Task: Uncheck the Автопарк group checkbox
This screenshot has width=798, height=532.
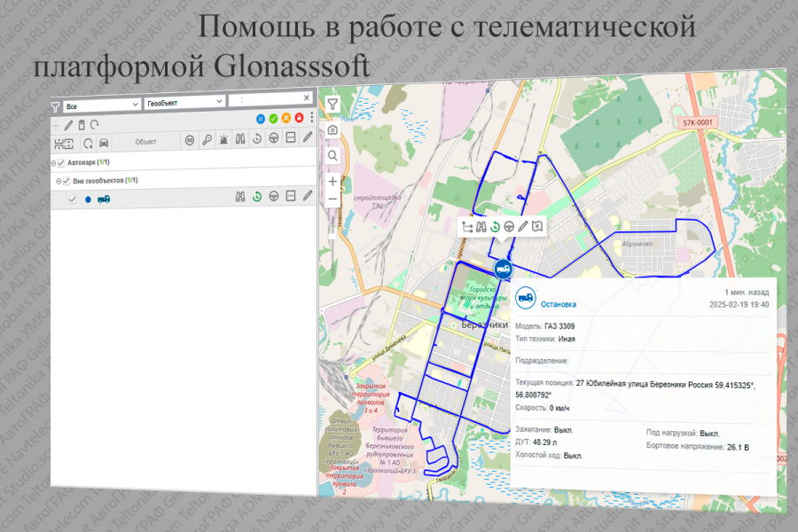Action: 61,163
